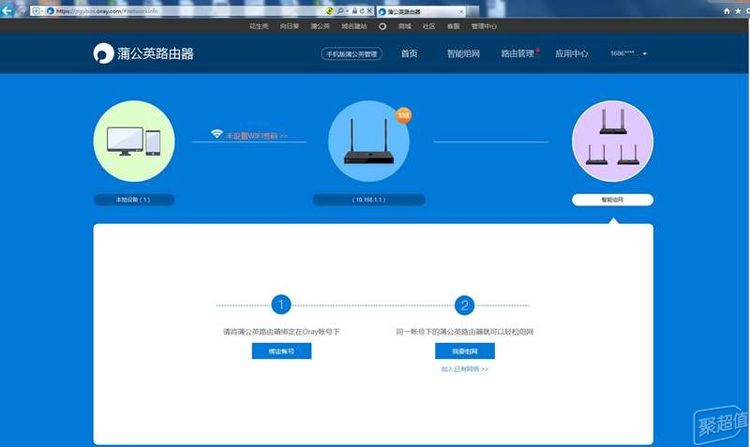Open the 首页 navigation tab
The image size is (750, 447).
(408, 53)
